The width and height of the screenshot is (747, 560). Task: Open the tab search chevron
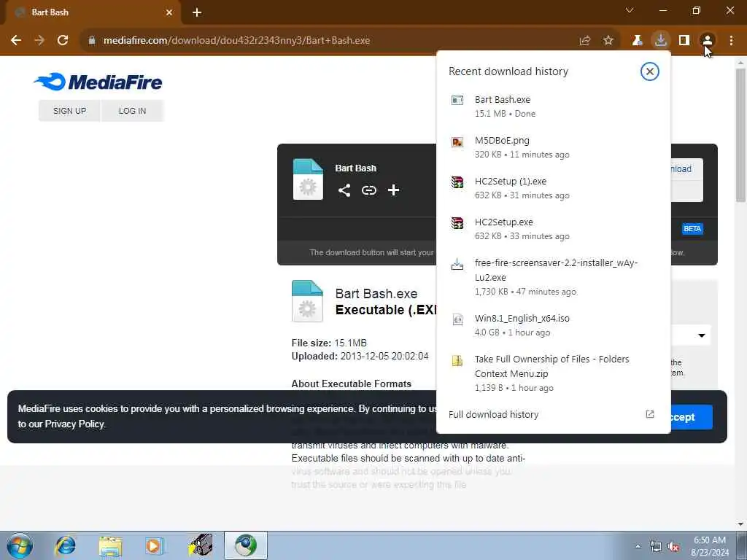[x=630, y=10]
